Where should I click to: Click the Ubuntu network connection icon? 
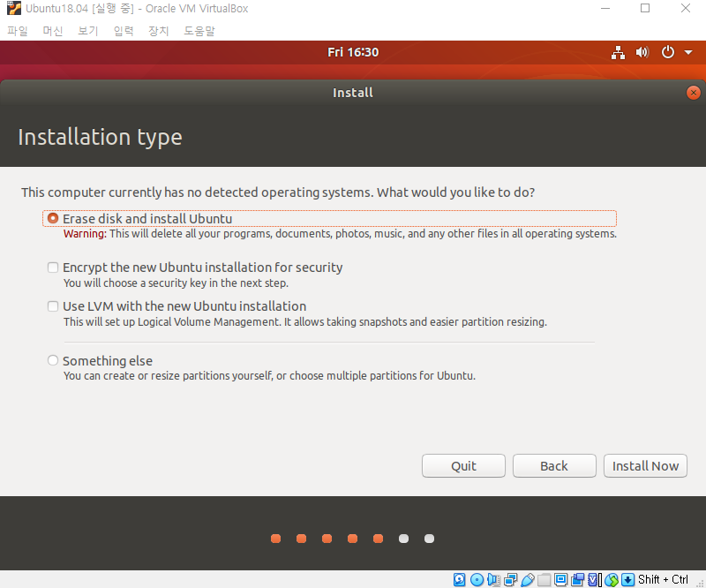618,52
